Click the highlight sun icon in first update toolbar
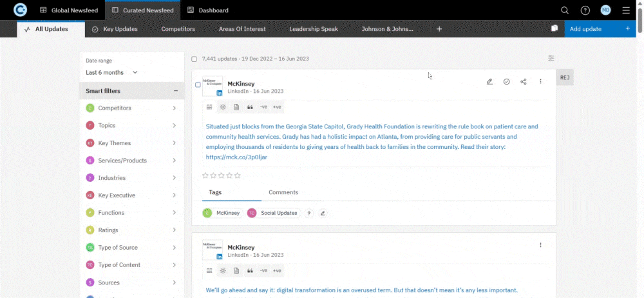644x298 pixels. pyautogui.click(x=223, y=107)
